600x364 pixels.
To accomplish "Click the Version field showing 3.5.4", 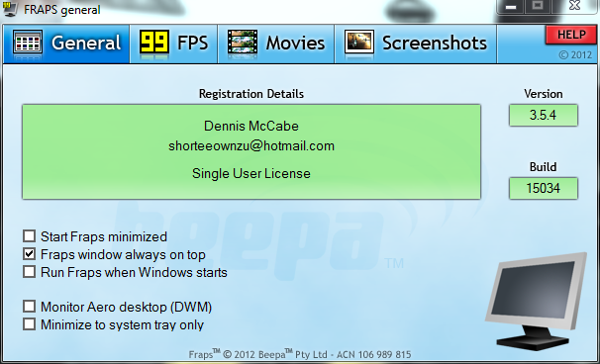I will [544, 115].
